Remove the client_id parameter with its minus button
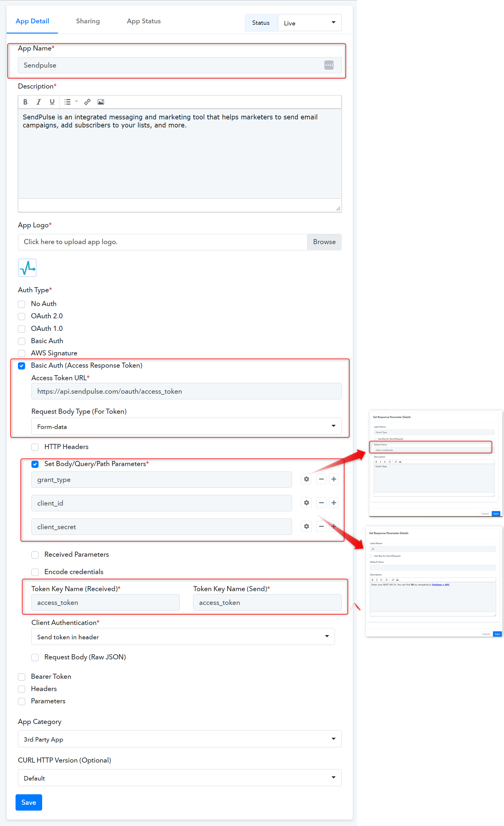The height and width of the screenshot is (826, 504). (x=321, y=503)
